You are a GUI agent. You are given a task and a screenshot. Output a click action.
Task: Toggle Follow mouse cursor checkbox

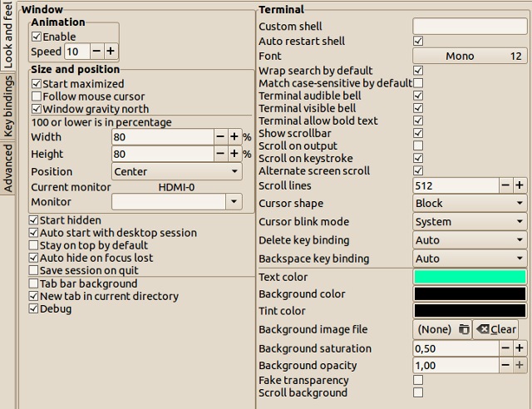pyautogui.click(x=36, y=96)
